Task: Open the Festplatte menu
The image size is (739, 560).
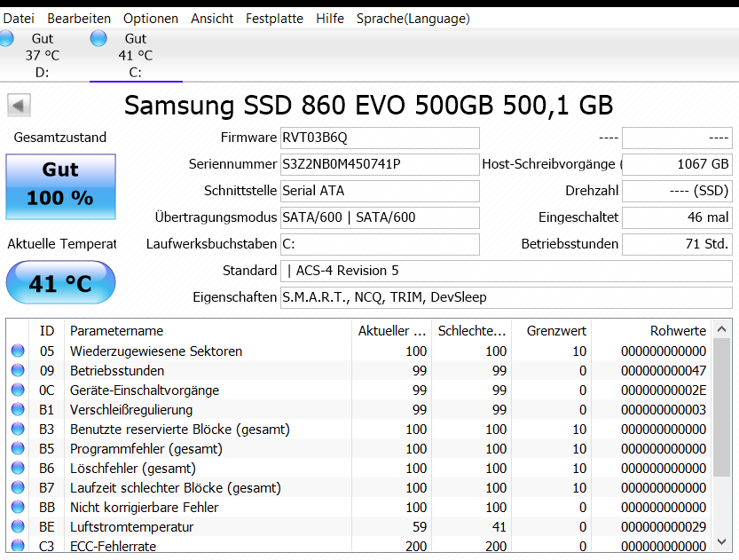Action: click(274, 19)
